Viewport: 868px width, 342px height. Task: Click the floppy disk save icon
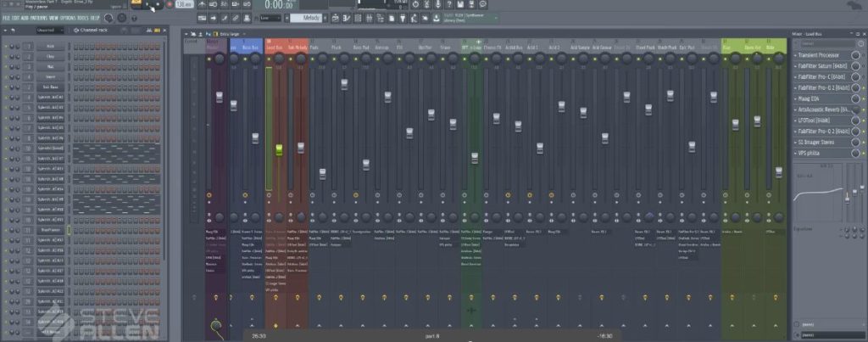coord(460,4)
